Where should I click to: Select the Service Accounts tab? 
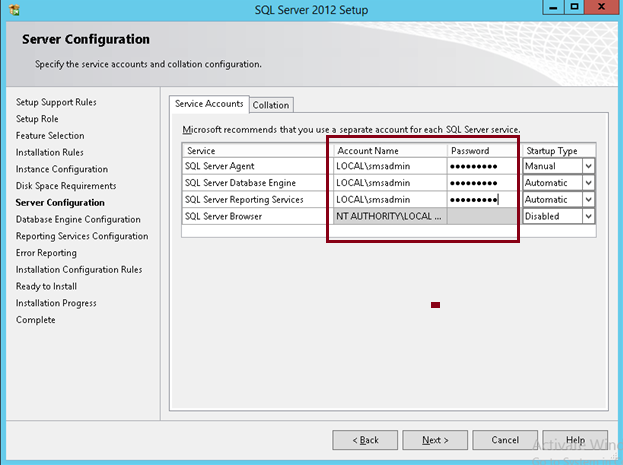(x=209, y=104)
